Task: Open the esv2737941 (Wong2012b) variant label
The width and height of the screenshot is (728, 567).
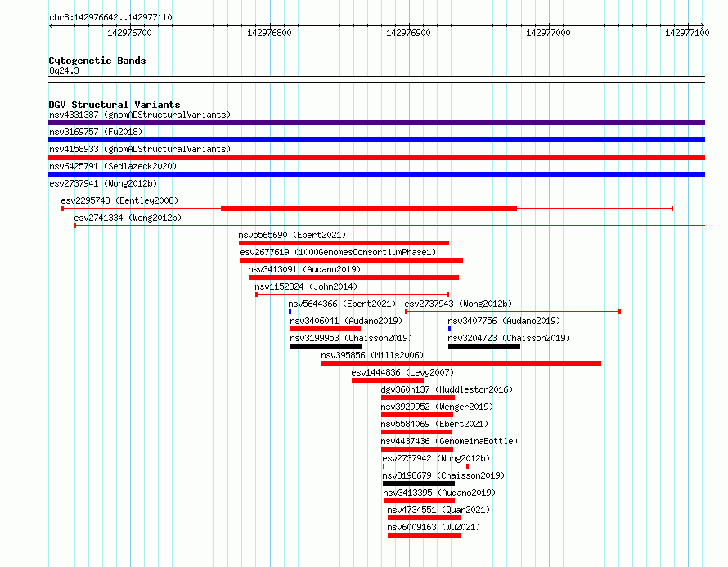Action: (x=103, y=183)
